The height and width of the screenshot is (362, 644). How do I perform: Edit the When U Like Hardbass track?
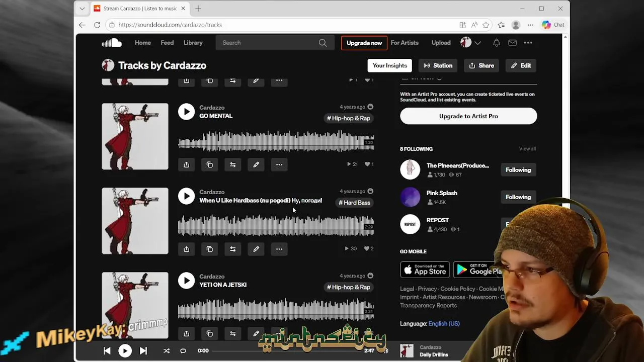(x=256, y=249)
